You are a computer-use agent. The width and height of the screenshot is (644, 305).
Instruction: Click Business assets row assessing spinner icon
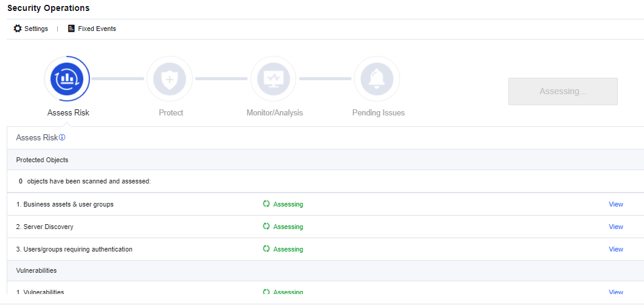tap(266, 204)
